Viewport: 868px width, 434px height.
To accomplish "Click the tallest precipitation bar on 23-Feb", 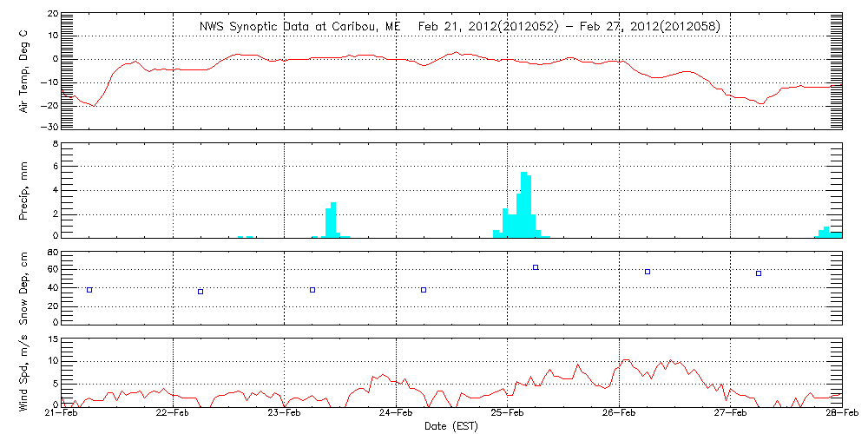I will pos(333,219).
